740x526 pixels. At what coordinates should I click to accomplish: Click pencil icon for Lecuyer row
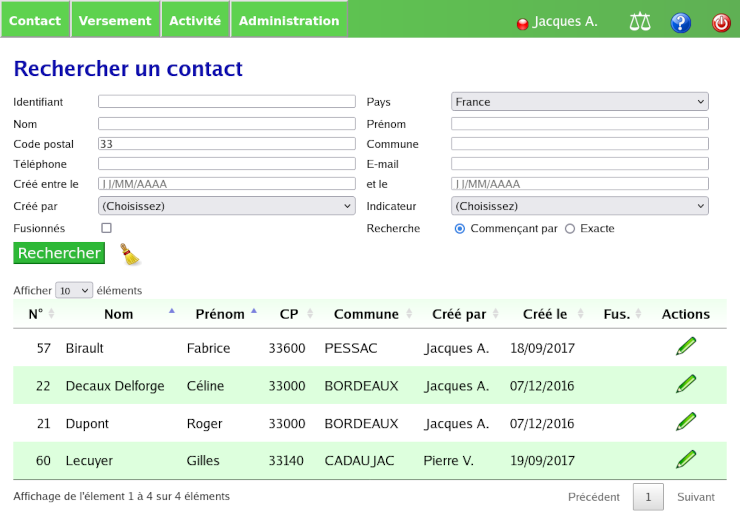686,460
